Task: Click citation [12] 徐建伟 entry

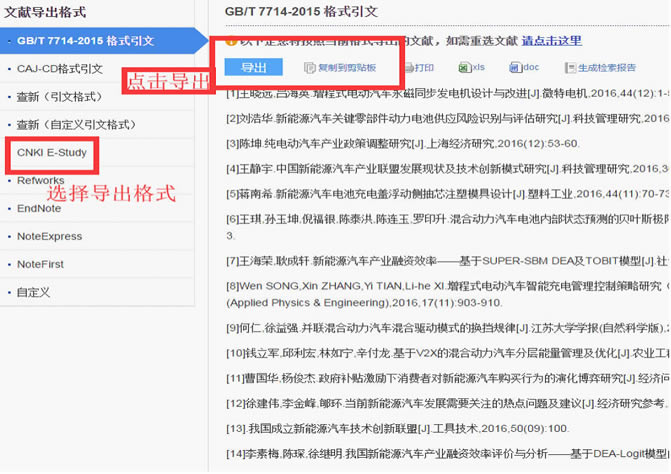Action: click(x=448, y=403)
